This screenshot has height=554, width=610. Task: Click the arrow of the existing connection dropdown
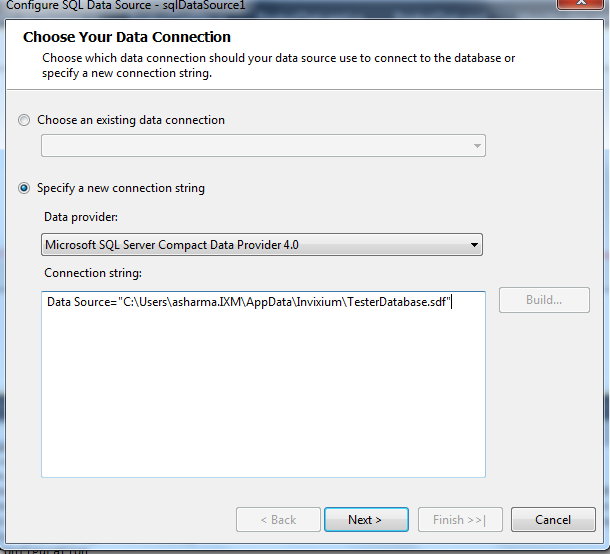(x=477, y=146)
